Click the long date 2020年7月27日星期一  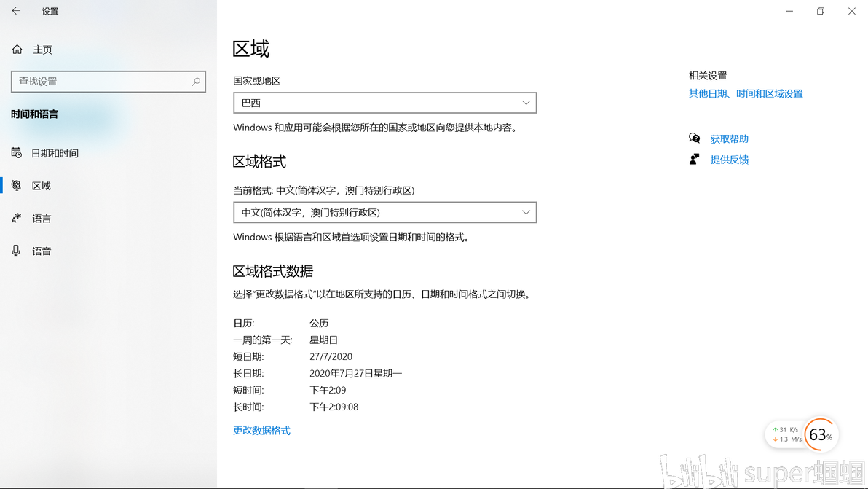[355, 373]
